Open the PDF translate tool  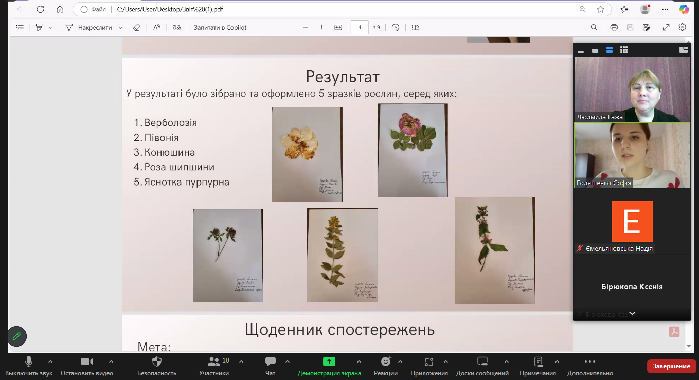click(x=177, y=27)
